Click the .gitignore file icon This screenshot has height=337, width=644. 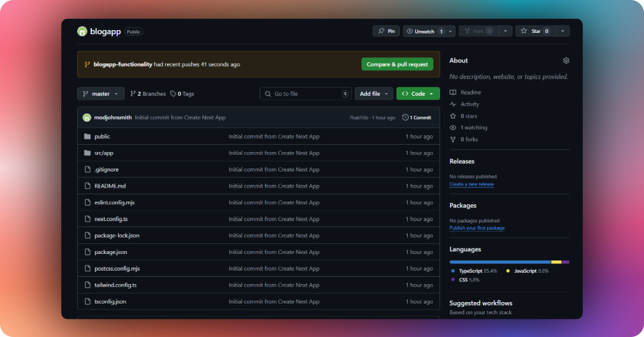(87, 170)
